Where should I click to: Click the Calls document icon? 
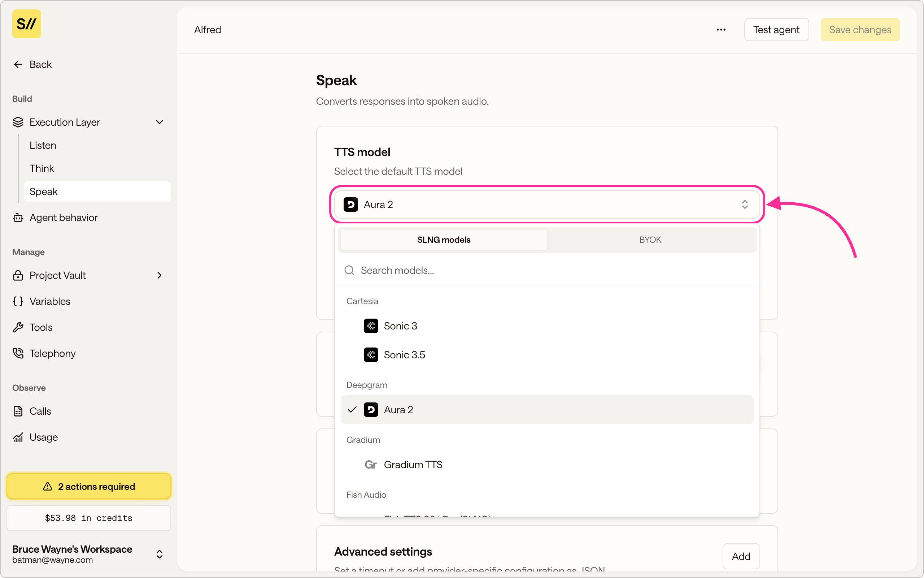[18, 411]
